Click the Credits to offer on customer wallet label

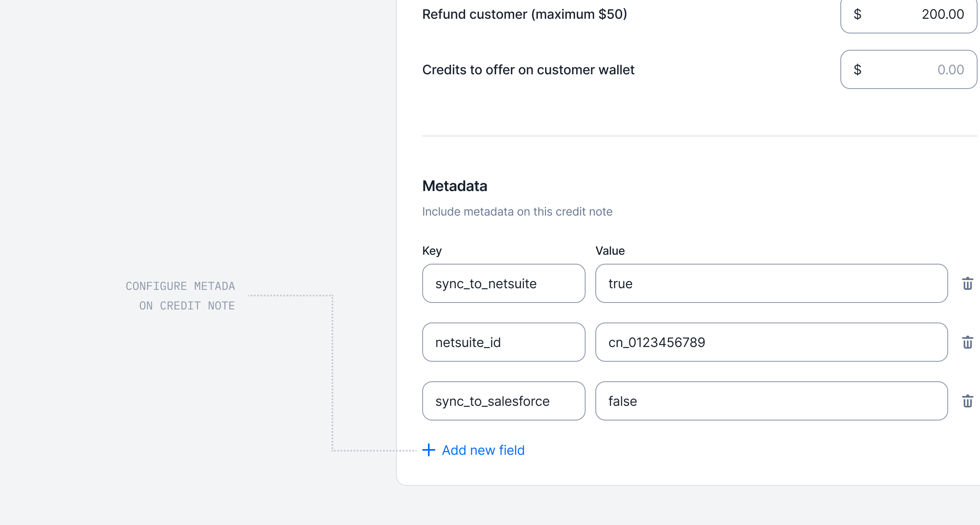click(528, 70)
